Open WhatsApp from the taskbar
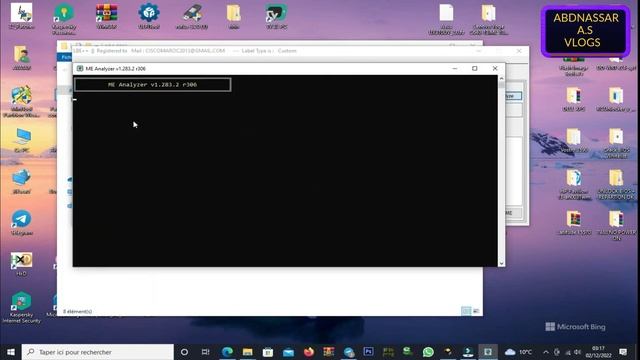This screenshot has width=640, height=360. (428, 352)
